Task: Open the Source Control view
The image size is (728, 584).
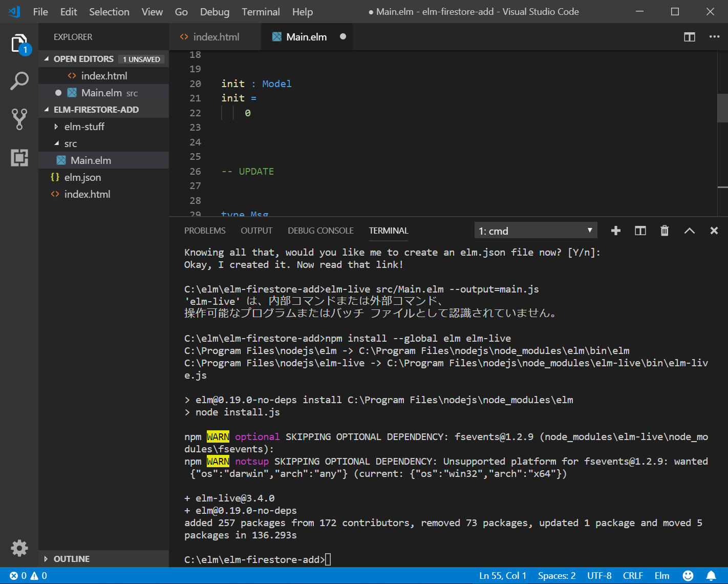Action: [19, 119]
